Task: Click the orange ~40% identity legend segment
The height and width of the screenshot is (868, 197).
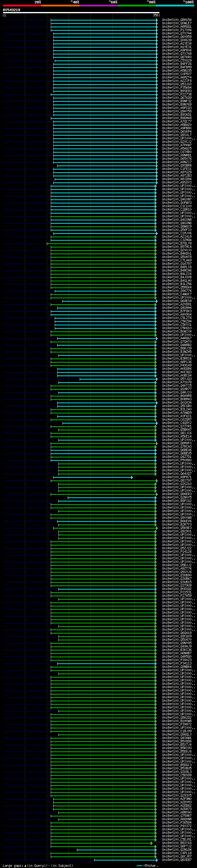Action: [60, 6]
